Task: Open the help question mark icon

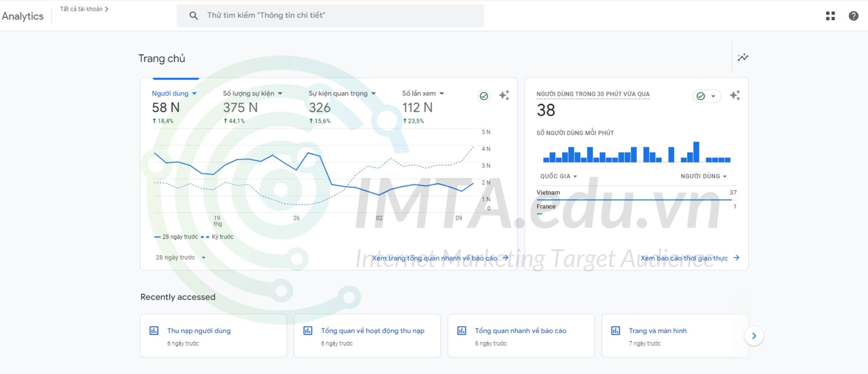Action: pyautogui.click(x=853, y=16)
